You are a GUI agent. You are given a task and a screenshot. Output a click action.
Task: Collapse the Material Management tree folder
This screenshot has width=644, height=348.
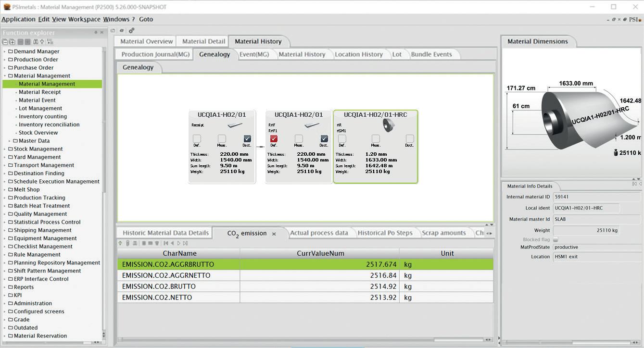[x=5, y=76]
